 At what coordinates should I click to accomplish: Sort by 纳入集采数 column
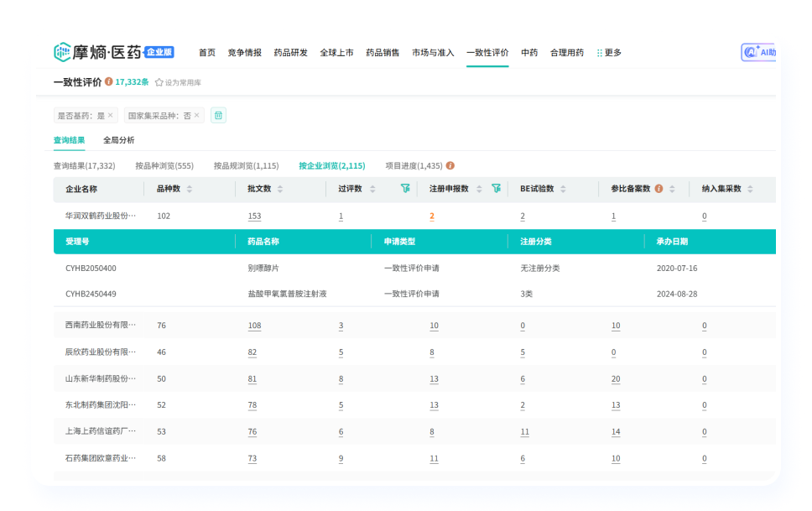(751, 189)
